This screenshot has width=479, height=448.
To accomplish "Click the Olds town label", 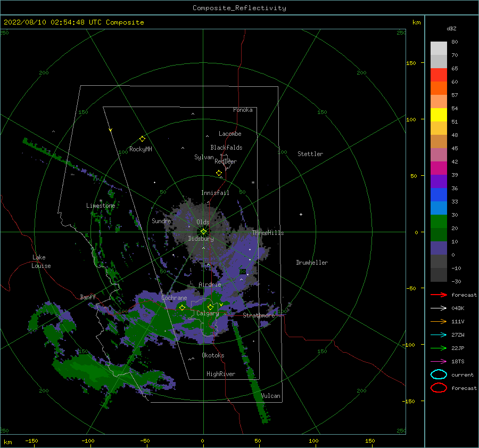I will click(203, 222).
